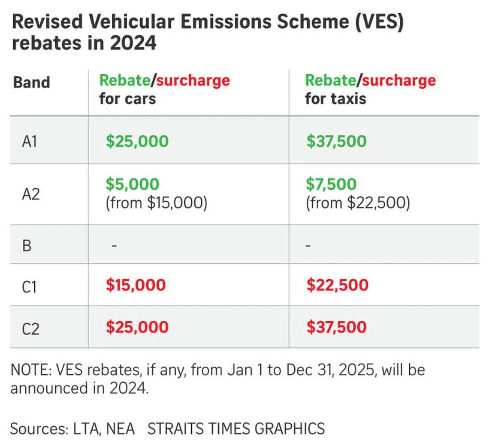Click the $7,500 rebate for A2 taxis

pos(331,184)
